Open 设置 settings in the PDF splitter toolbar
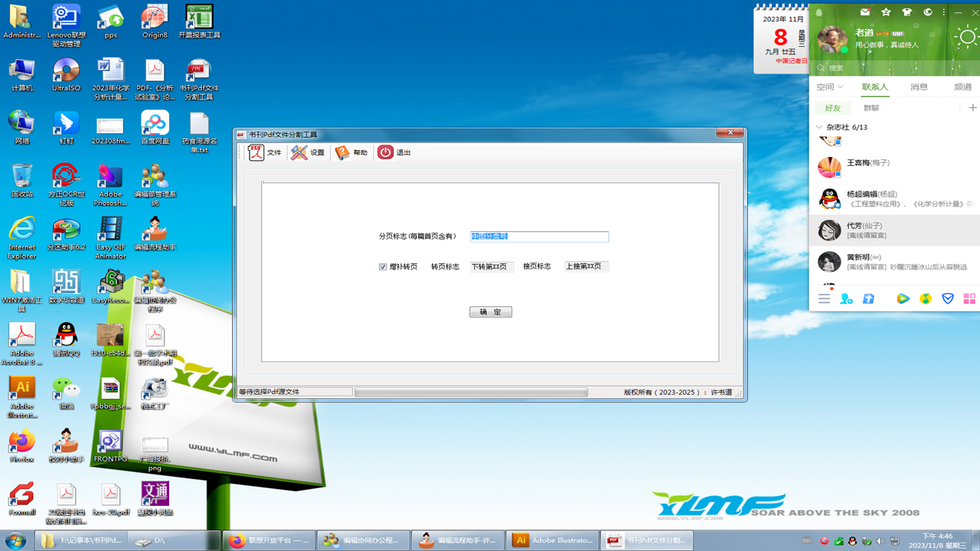The height and width of the screenshot is (551, 980). point(308,152)
